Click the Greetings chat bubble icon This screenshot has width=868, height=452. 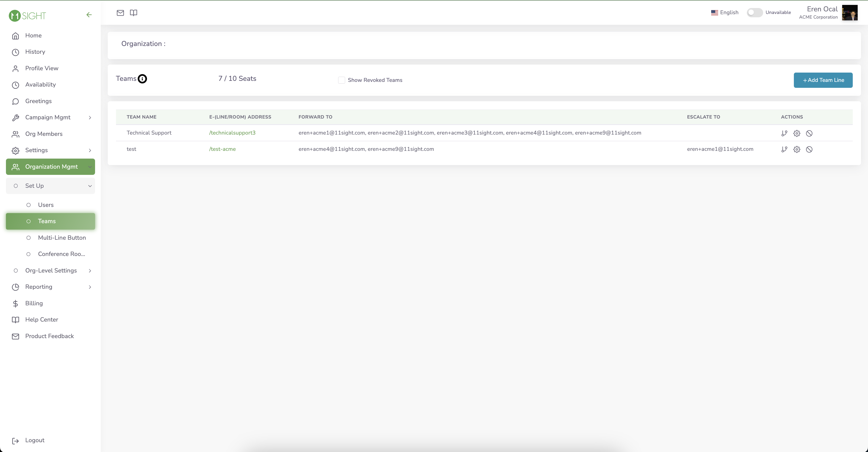click(16, 102)
